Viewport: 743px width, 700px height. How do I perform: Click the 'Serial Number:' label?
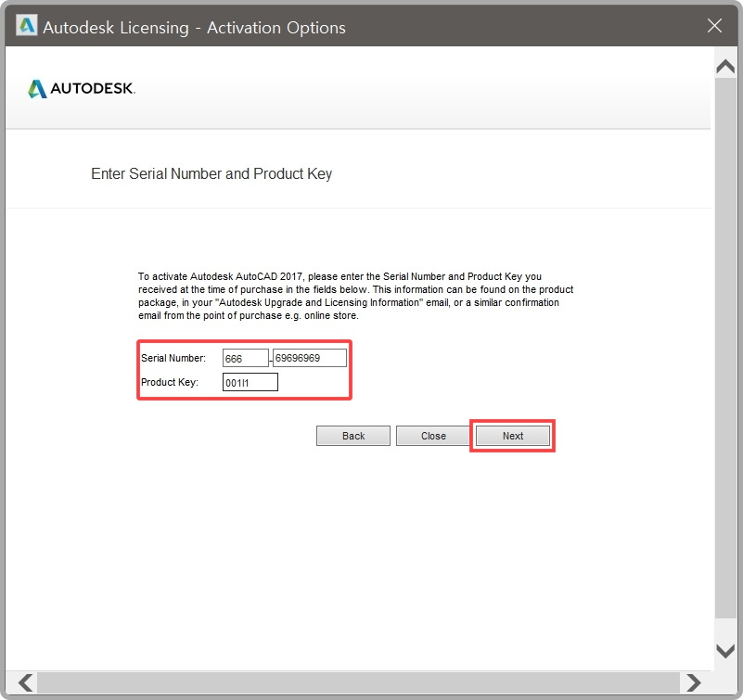[x=173, y=358]
